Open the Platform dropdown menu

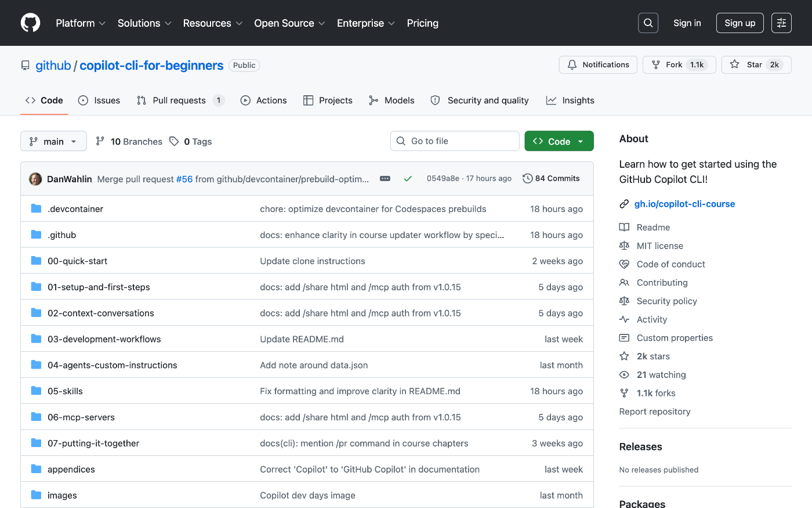tap(81, 23)
